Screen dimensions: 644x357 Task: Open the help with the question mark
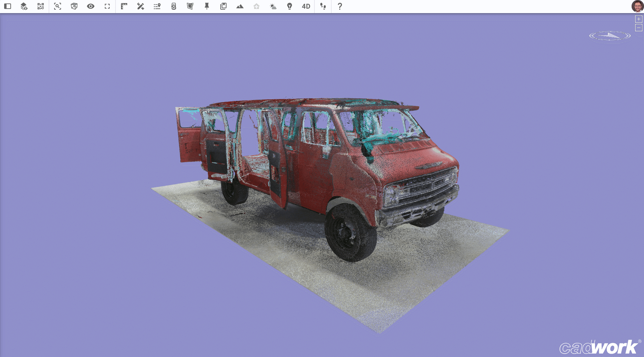[340, 6]
